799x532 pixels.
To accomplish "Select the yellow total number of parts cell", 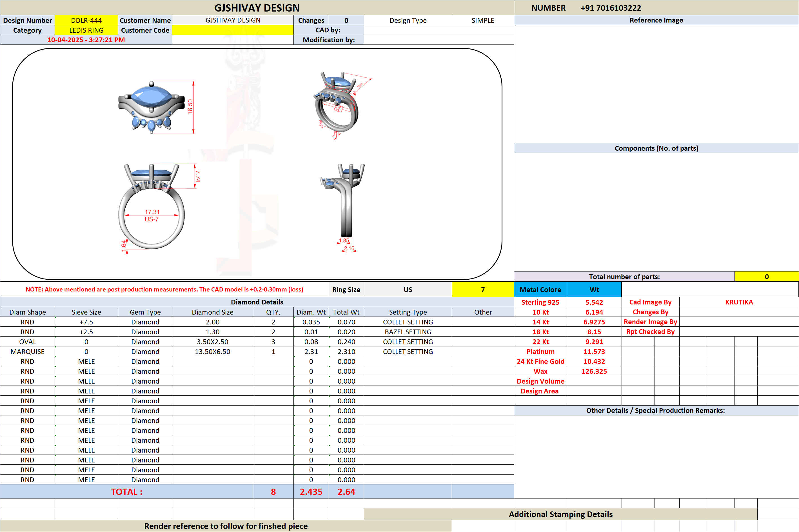I will tap(766, 277).
